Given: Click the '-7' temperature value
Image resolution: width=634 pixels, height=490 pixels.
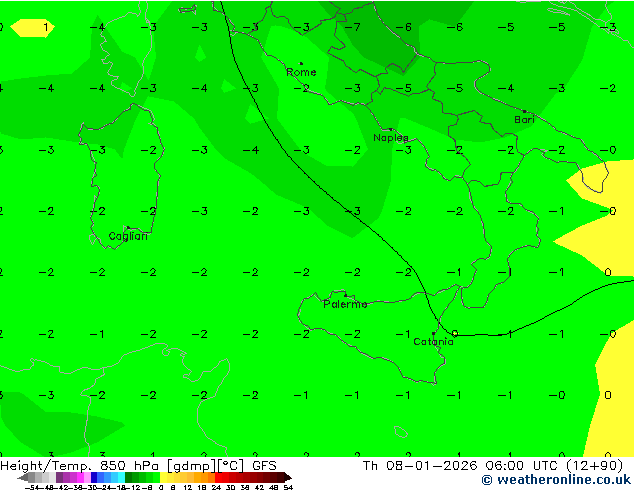Looking at the screenshot, I should coord(353,27).
